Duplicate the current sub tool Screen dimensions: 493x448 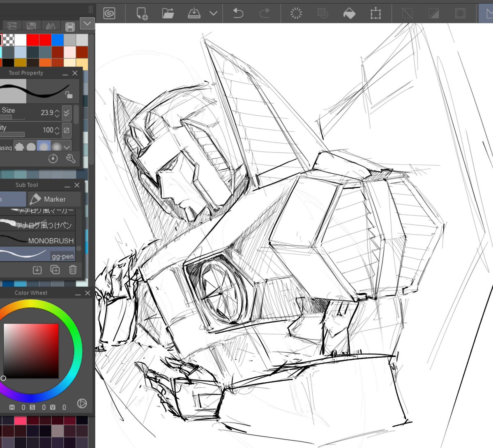coord(55,270)
